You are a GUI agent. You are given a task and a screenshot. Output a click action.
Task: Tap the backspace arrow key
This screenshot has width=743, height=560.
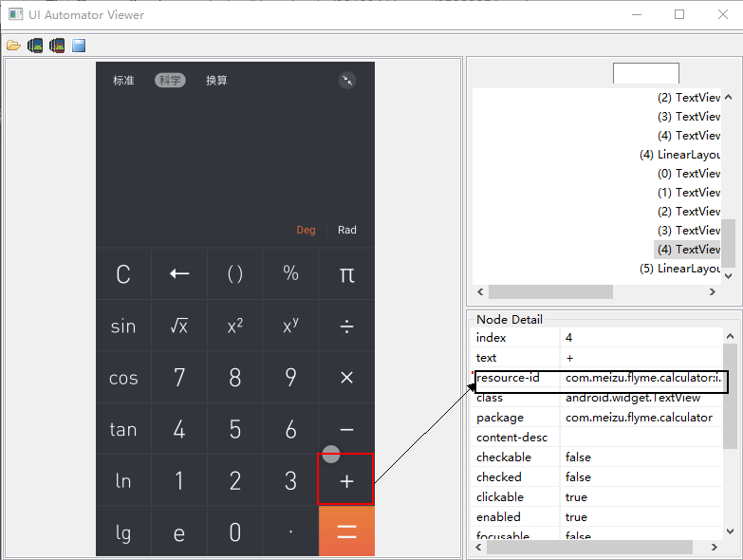coord(179,273)
